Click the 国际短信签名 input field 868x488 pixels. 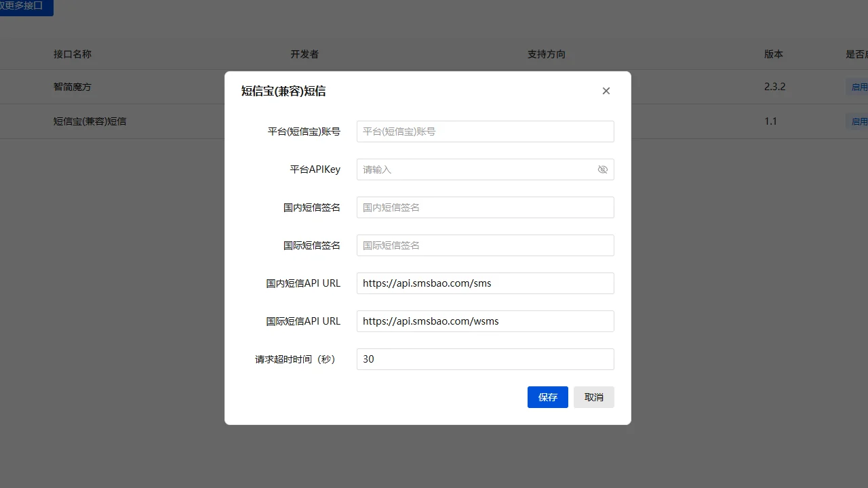[486, 245]
